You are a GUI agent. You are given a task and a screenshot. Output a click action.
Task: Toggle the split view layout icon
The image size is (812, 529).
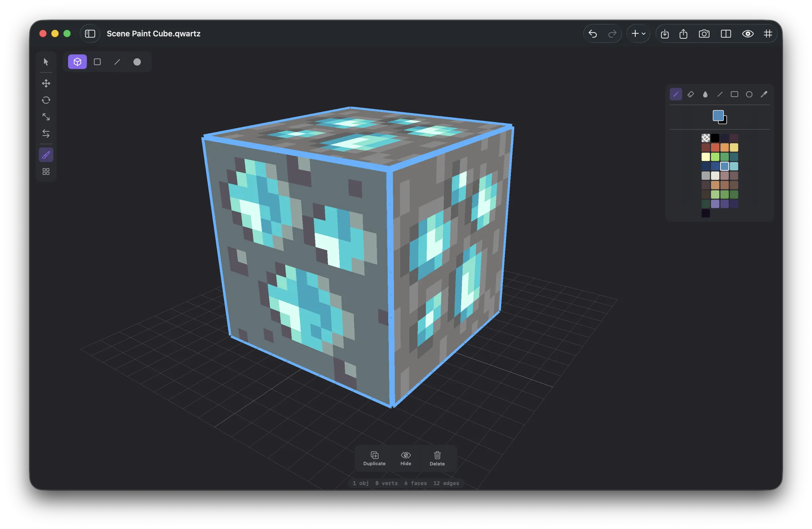click(x=726, y=34)
